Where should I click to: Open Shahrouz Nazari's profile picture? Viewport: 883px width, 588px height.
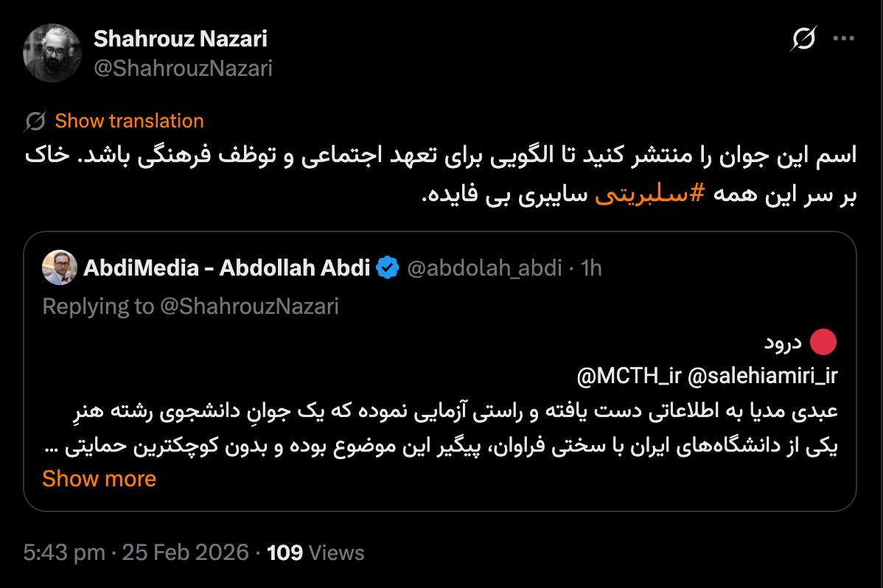52,52
